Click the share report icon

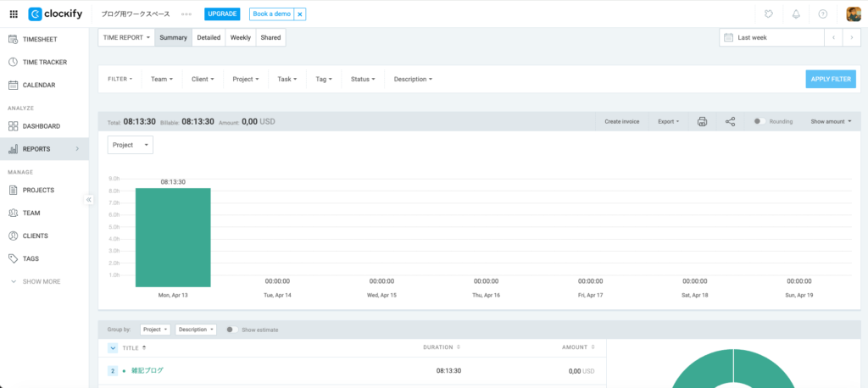pyautogui.click(x=731, y=122)
